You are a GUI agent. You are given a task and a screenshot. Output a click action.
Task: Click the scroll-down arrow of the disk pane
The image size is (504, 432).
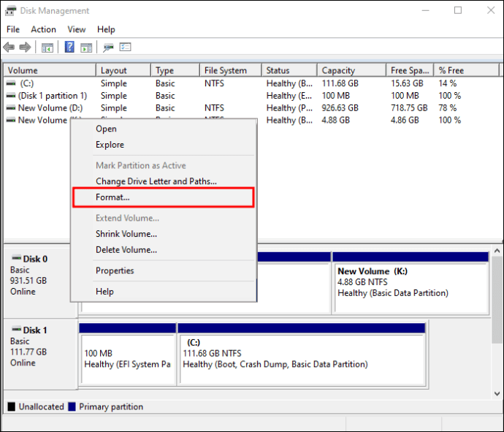[497, 394]
